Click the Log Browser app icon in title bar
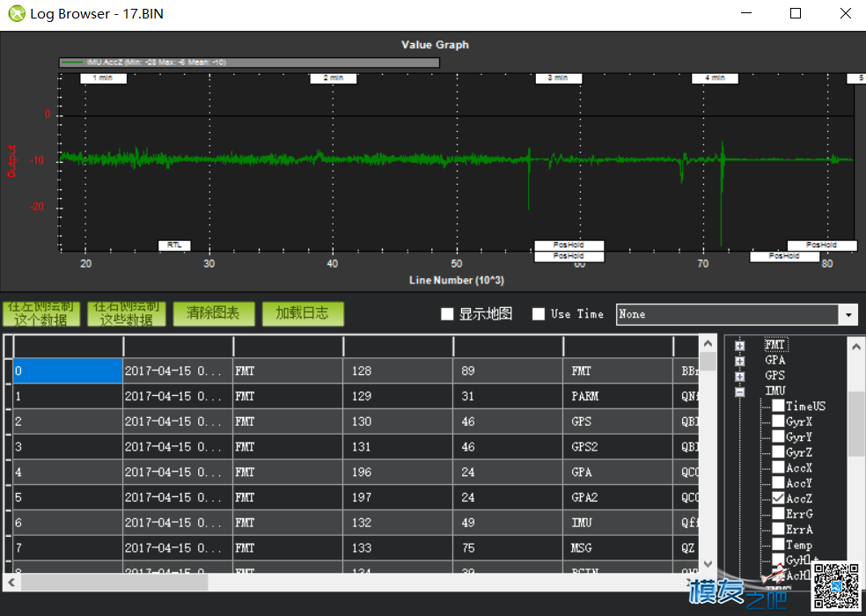 point(17,13)
